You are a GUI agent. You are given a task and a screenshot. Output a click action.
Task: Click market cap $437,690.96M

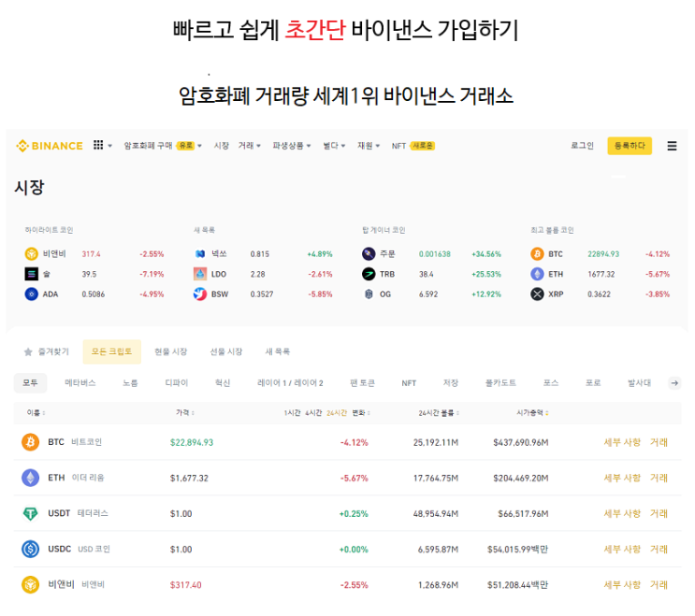[521, 442]
